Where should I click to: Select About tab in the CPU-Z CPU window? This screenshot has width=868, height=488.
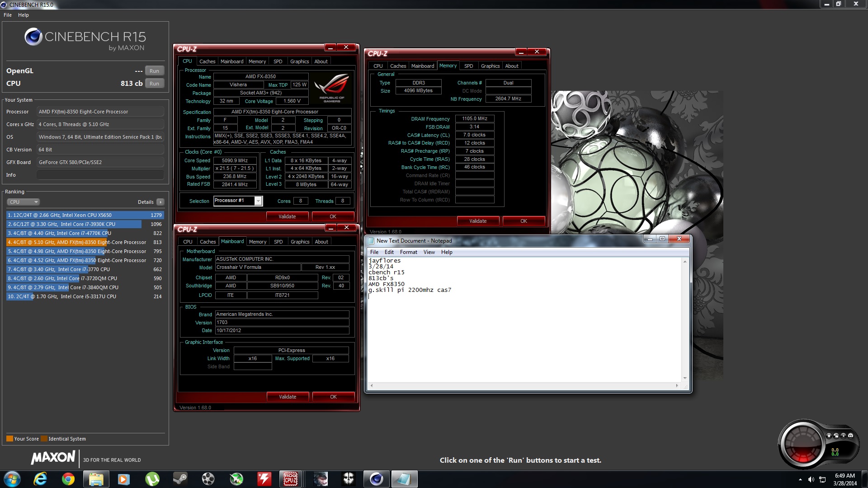click(321, 61)
